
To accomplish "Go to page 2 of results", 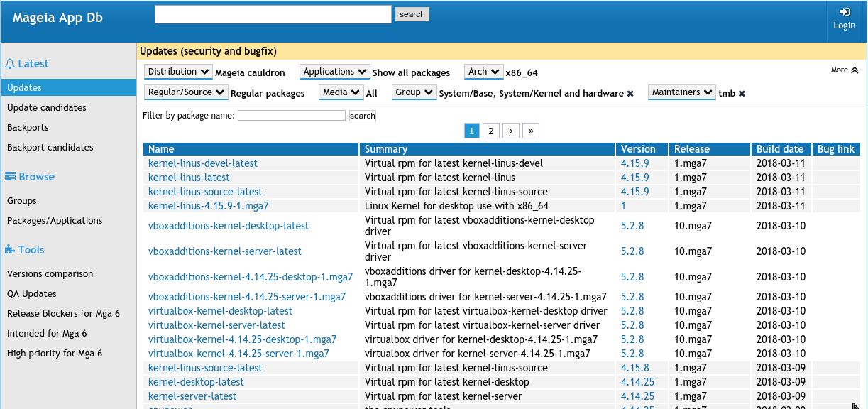I will (x=491, y=131).
